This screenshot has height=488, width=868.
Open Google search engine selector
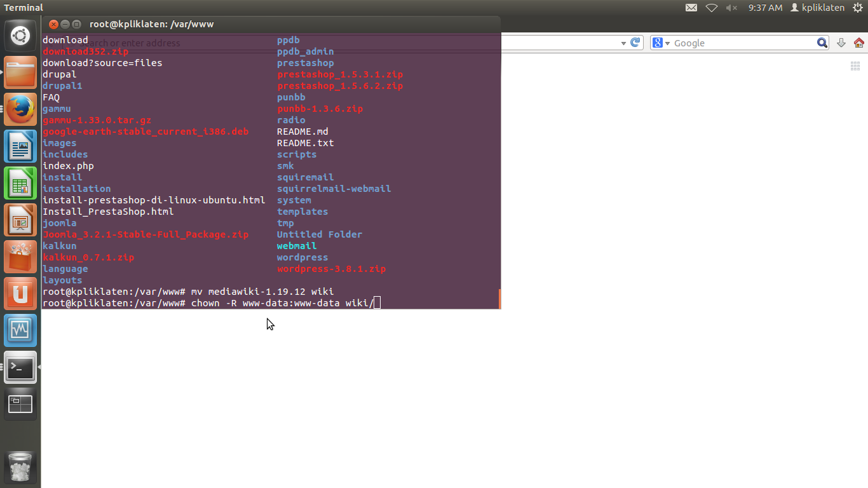[x=660, y=43]
